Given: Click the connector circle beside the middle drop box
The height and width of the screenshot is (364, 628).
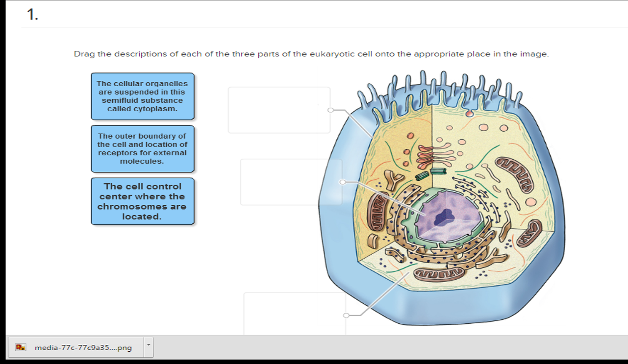Looking at the screenshot, I should click(x=343, y=182).
